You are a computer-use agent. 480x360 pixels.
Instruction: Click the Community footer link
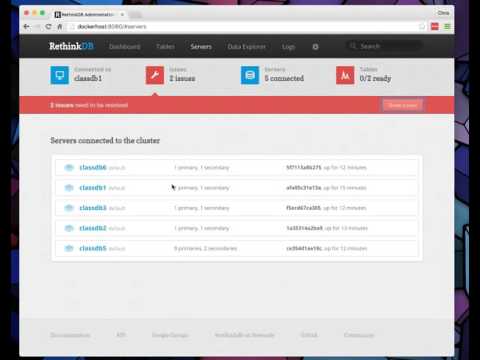click(x=359, y=335)
